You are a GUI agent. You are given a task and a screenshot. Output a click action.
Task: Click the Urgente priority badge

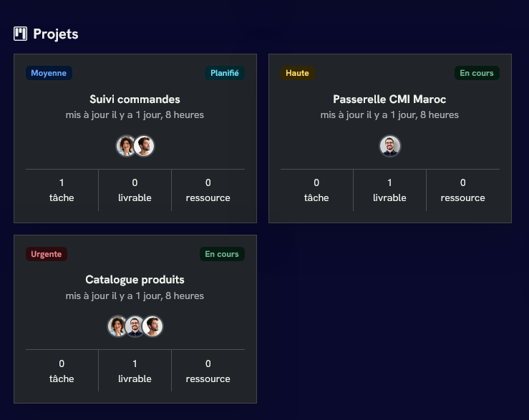tap(47, 254)
